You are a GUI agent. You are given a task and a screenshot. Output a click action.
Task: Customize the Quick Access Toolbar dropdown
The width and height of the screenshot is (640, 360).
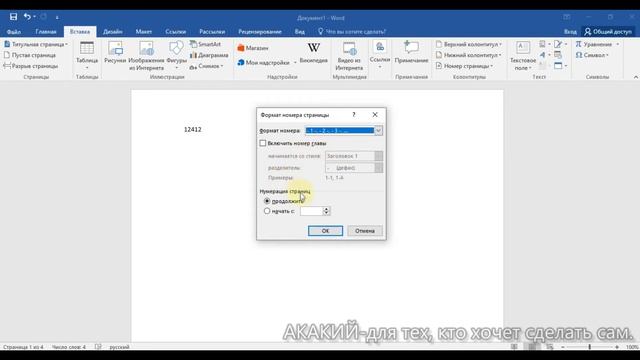[x=57, y=17]
